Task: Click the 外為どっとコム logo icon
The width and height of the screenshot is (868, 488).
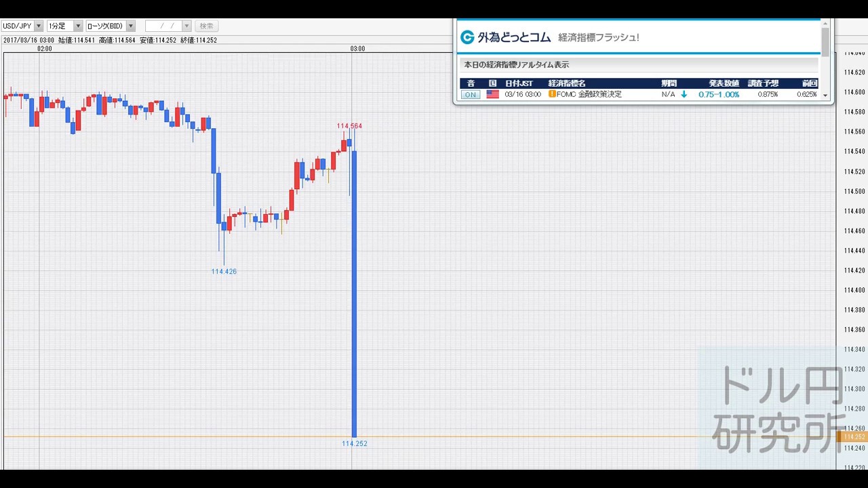Action: point(467,37)
